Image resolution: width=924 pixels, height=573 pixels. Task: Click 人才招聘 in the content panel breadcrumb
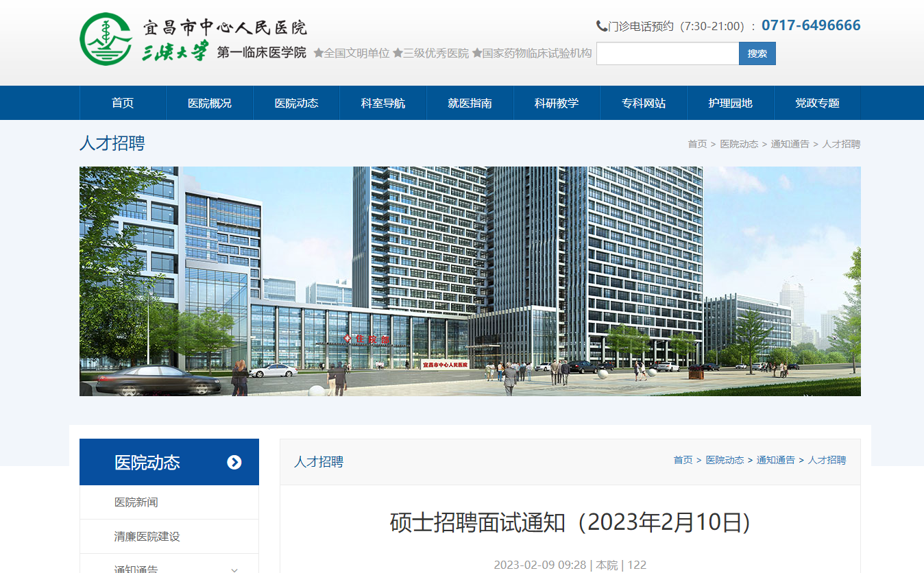pyautogui.click(x=827, y=460)
